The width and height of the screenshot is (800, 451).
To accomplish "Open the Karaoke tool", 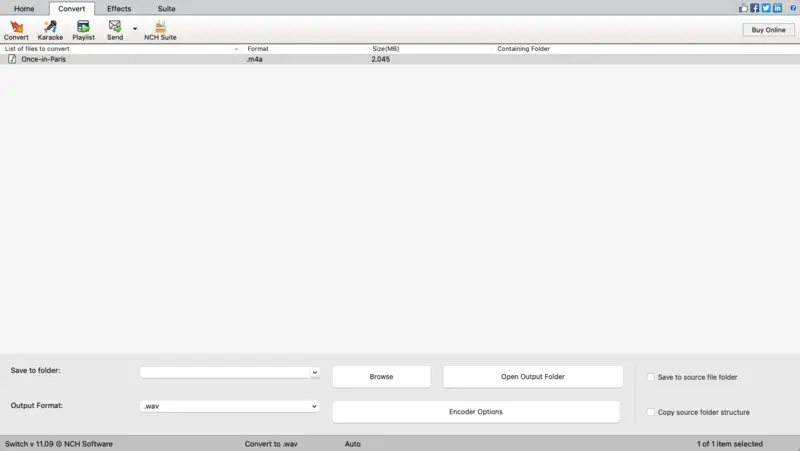I will (50, 30).
